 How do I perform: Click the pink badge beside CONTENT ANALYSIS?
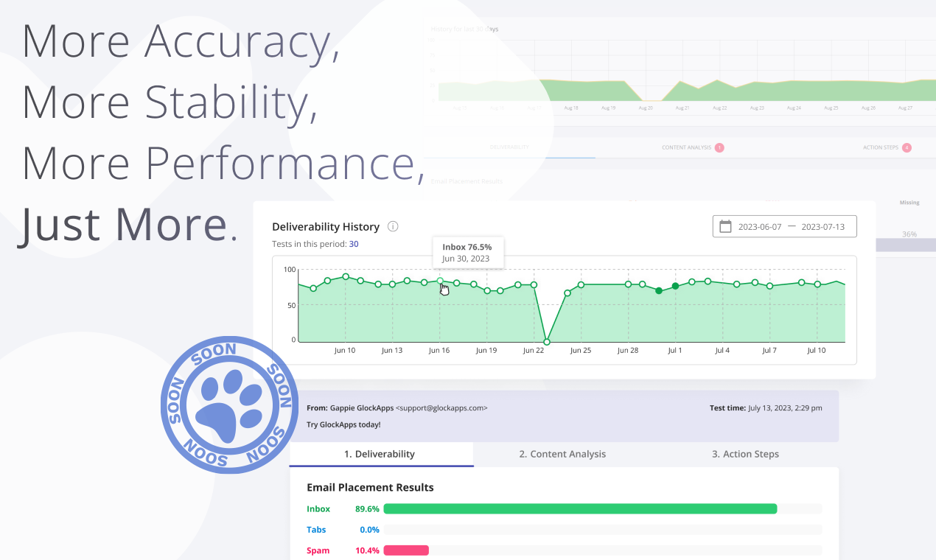[x=719, y=147]
